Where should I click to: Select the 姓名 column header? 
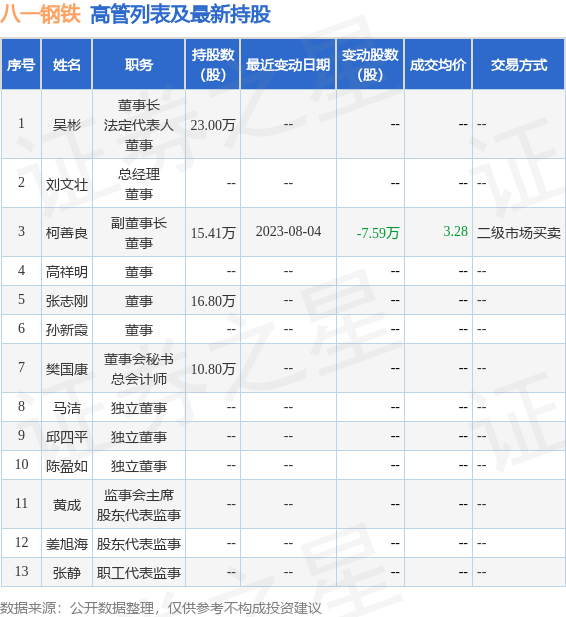click(x=67, y=65)
